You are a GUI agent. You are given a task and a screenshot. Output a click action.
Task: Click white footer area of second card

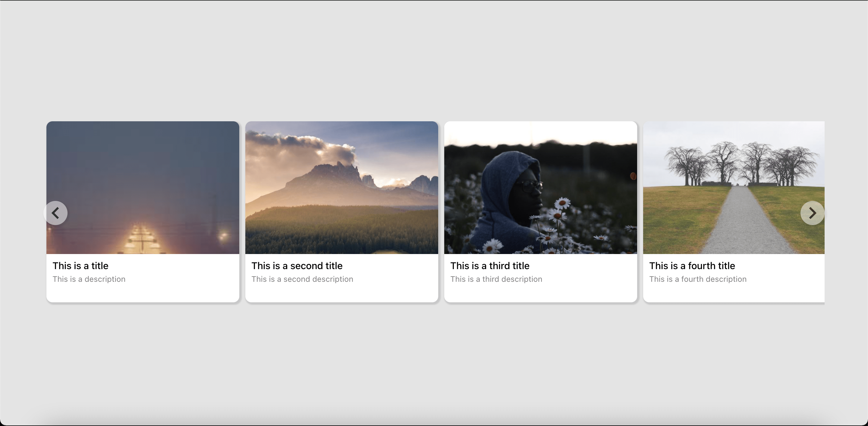(342, 293)
